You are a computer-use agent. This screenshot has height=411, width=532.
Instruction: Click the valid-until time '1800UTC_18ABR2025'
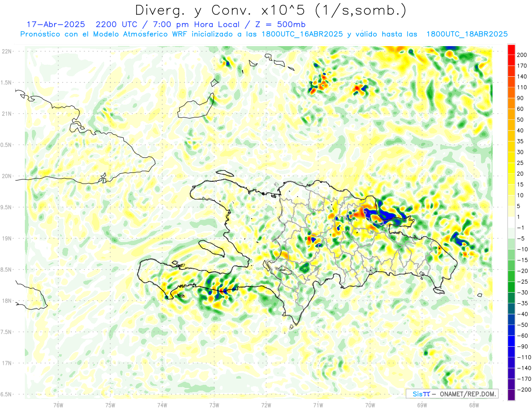tap(467, 34)
